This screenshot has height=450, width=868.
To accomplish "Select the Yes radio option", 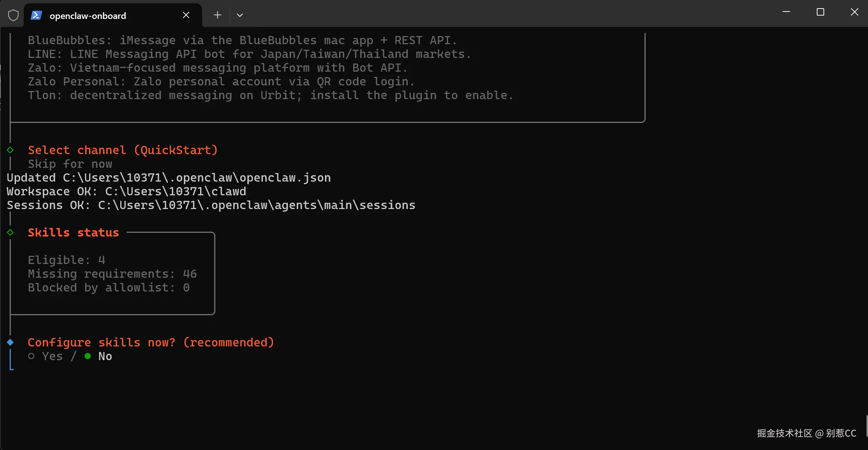I will 32,356.
